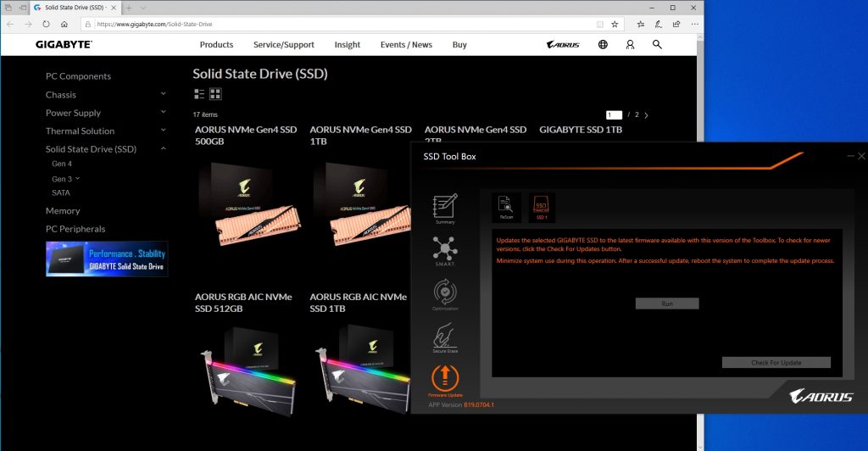Close the Solid State Drive (SSD) tab
Viewport: 868px width, 451px height.
(x=114, y=8)
